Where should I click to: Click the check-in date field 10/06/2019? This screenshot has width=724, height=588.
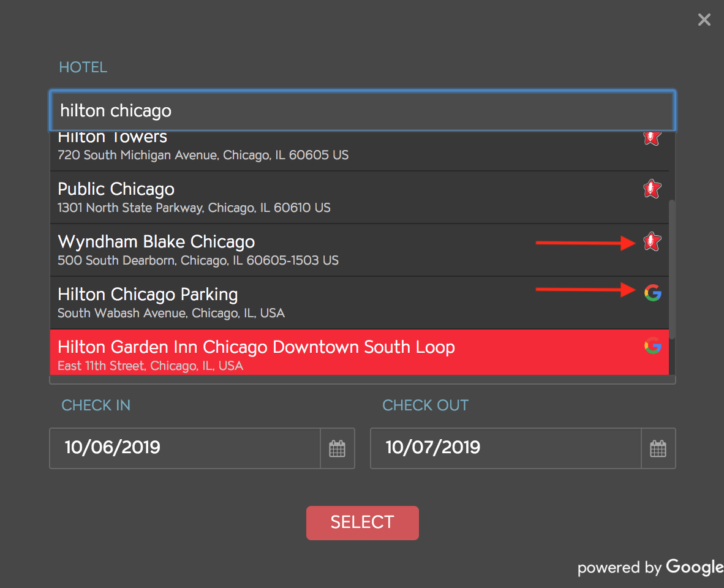tap(185, 448)
